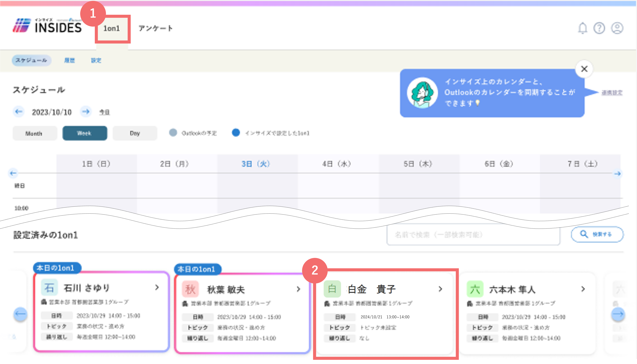The height and width of the screenshot is (364, 637).
Task: Open 白金 貴子 1on1 card
Action: tap(385, 313)
